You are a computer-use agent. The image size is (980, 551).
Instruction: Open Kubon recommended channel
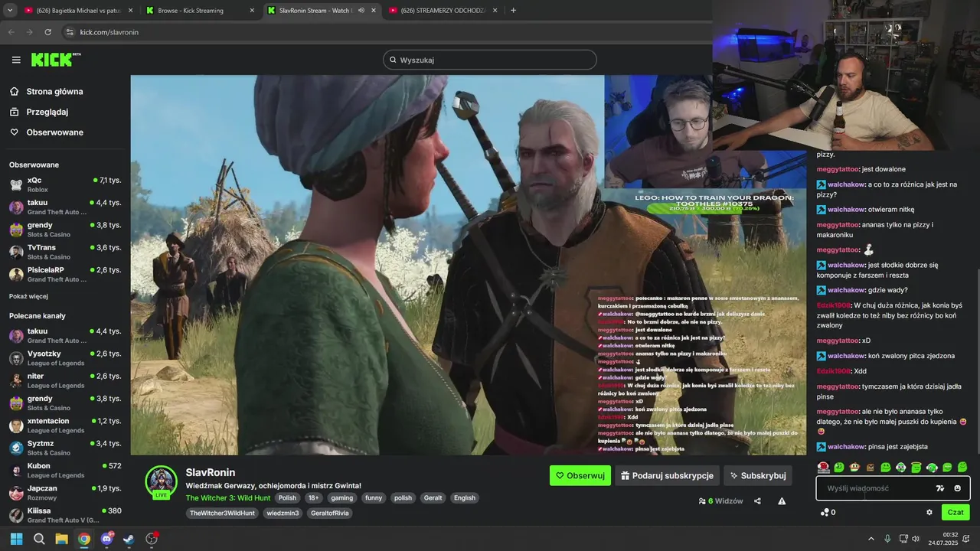65,470
